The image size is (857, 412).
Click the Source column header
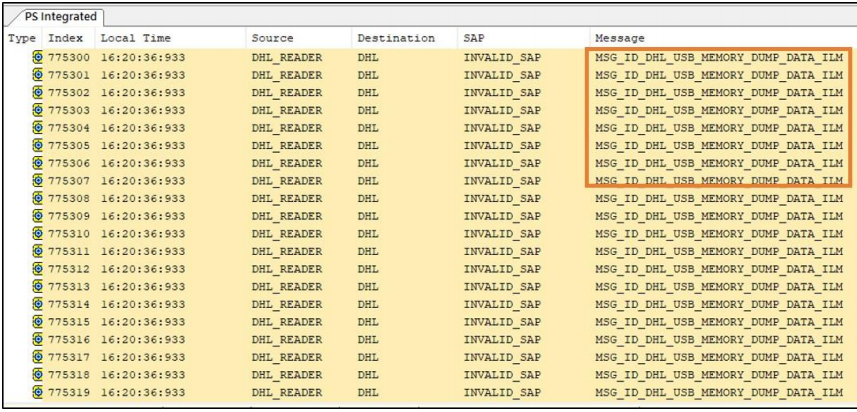click(x=273, y=38)
